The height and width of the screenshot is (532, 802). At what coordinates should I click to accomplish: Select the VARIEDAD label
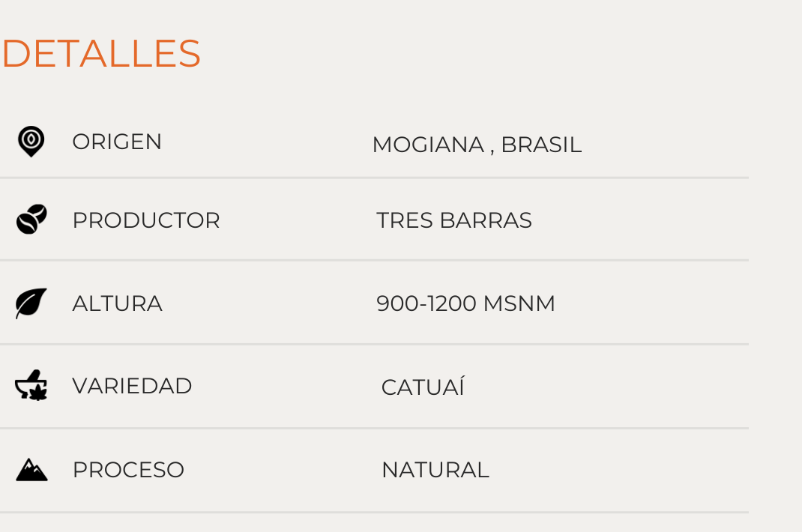tap(133, 386)
